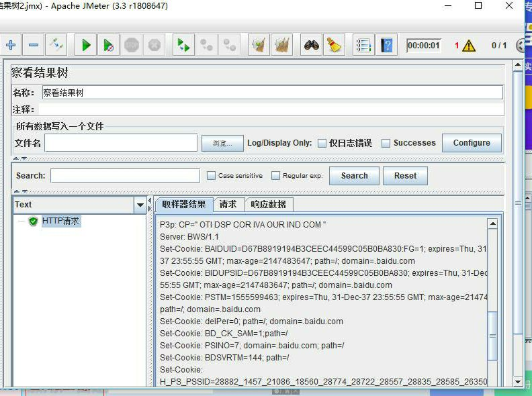Viewport: 532px width, 396px height.
Task: Click Set-Cookie: BD_CK_SAM=1 line
Action: click(224, 334)
